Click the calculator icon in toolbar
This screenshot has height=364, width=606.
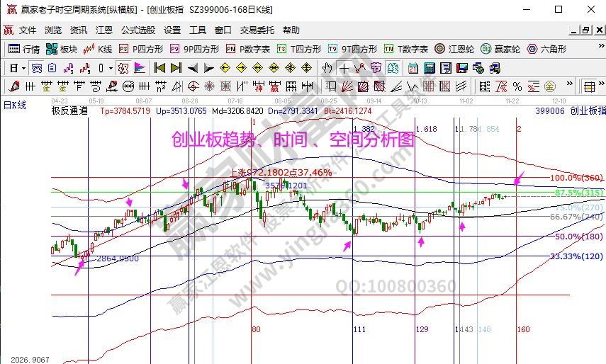[x=429, y=68]
